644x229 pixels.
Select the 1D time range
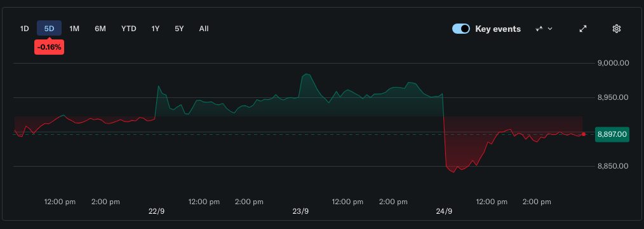[25, 29]
